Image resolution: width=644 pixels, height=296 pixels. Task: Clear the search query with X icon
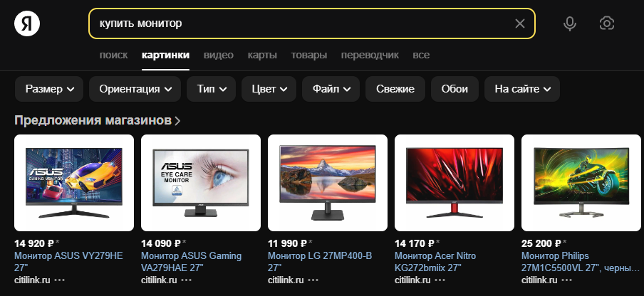[x=520, y=23]
